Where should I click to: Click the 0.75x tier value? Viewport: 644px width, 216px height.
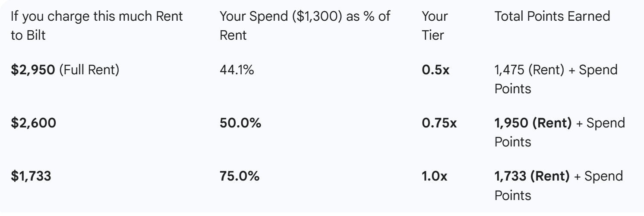point(439,124)
